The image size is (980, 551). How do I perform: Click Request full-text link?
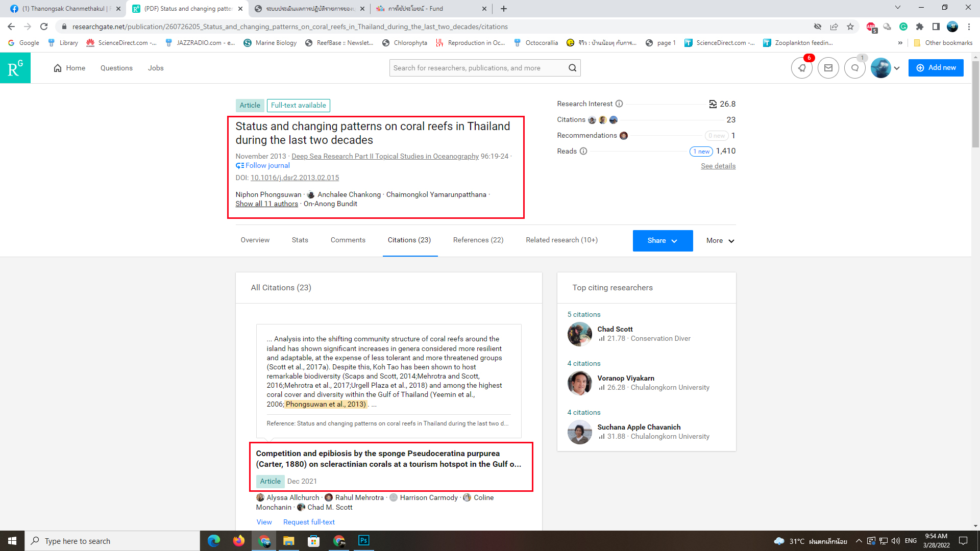click(x=309, y=522)
